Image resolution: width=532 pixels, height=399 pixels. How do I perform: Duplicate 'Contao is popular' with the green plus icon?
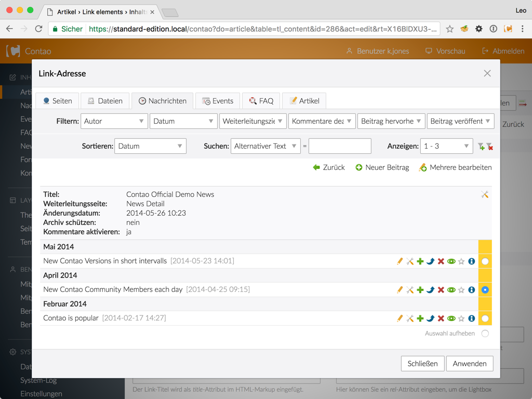coord(420,318)
